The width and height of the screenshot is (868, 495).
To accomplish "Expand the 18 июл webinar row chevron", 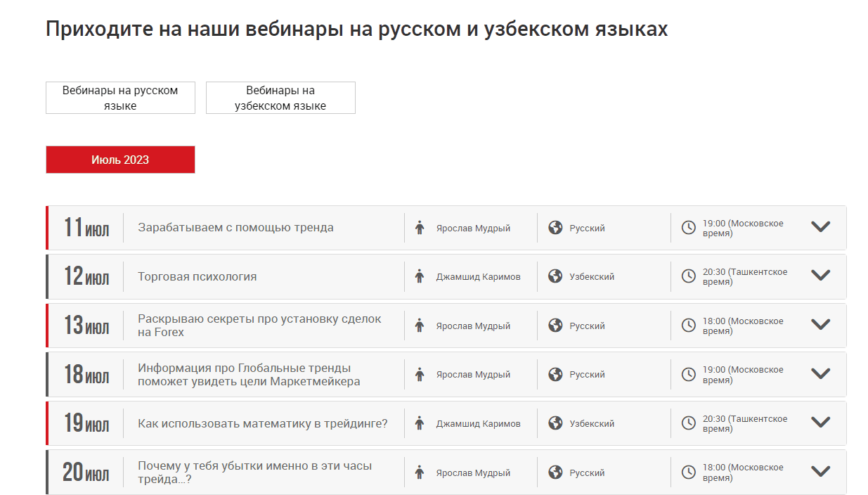I will (821, 373).
